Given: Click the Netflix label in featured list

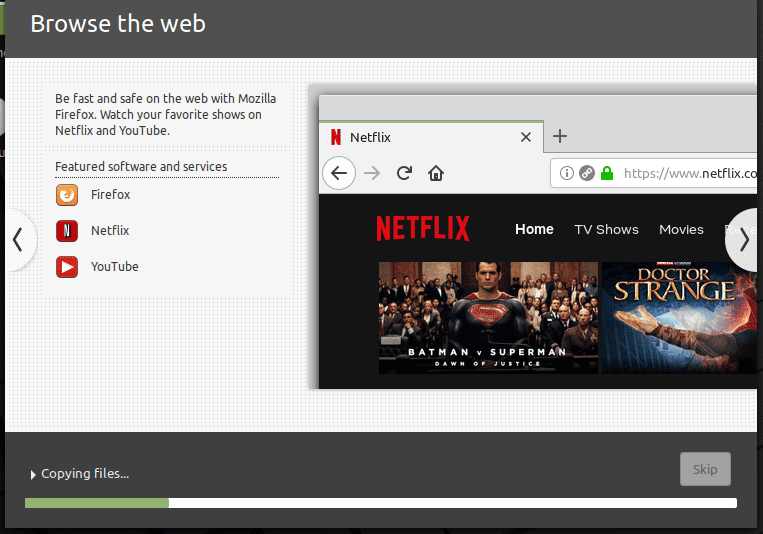Looking at the screenshot, I should click(x=110, y=231).
